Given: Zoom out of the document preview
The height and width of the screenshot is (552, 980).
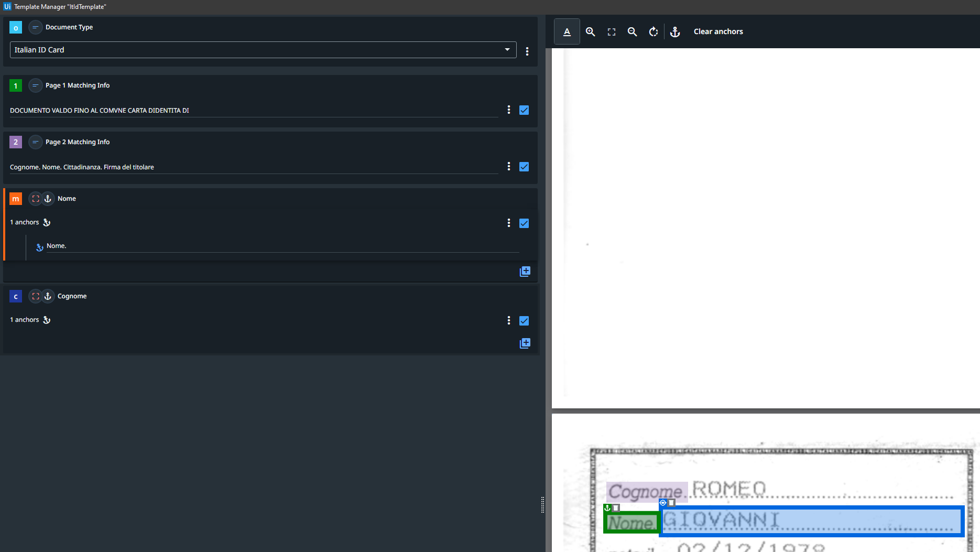Looking at the screenshot, I should (x=633, y=31).
